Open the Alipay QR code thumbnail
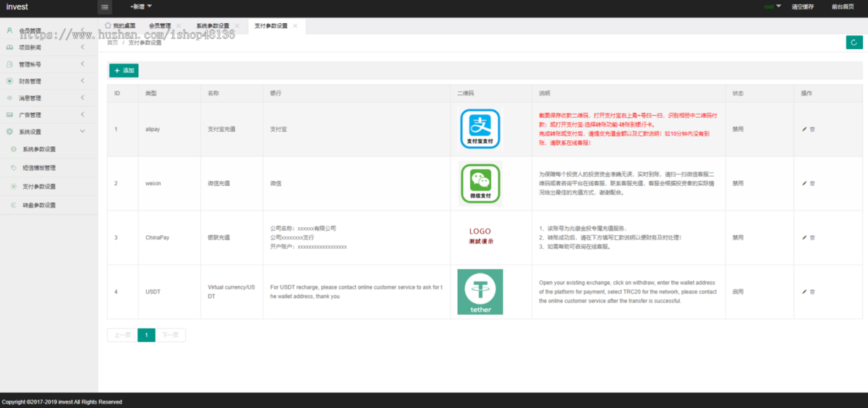The width and height of the screenshot is (868, 408). pos(480,129)
